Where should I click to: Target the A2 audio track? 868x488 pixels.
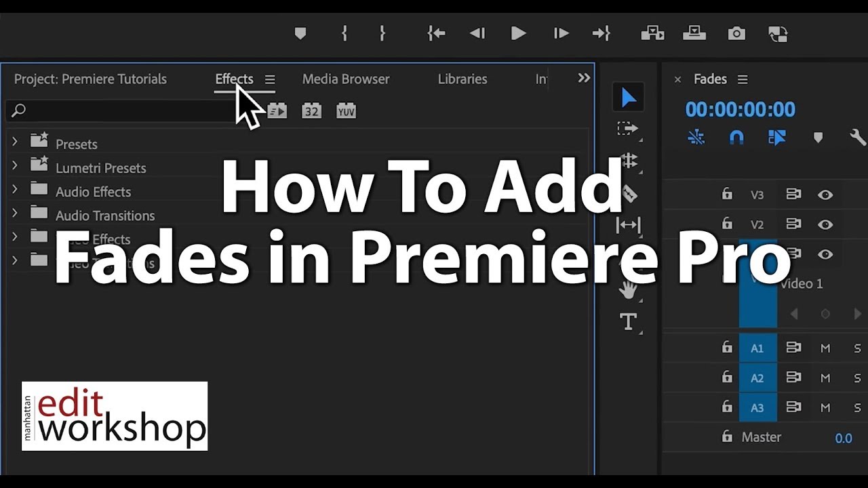click(757, 378)
